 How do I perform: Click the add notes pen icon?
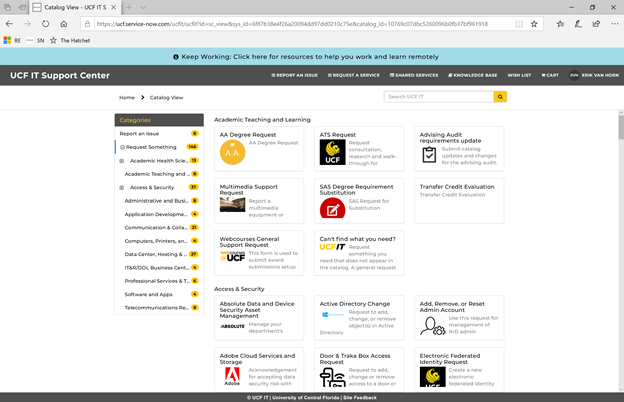[x=578, y=24]
